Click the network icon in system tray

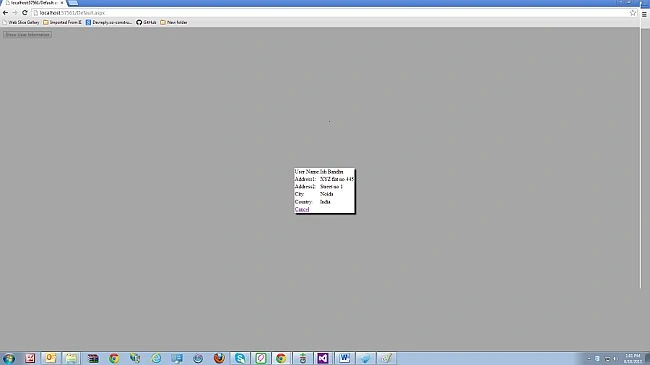pyautogui.click(x=607, y=359)
